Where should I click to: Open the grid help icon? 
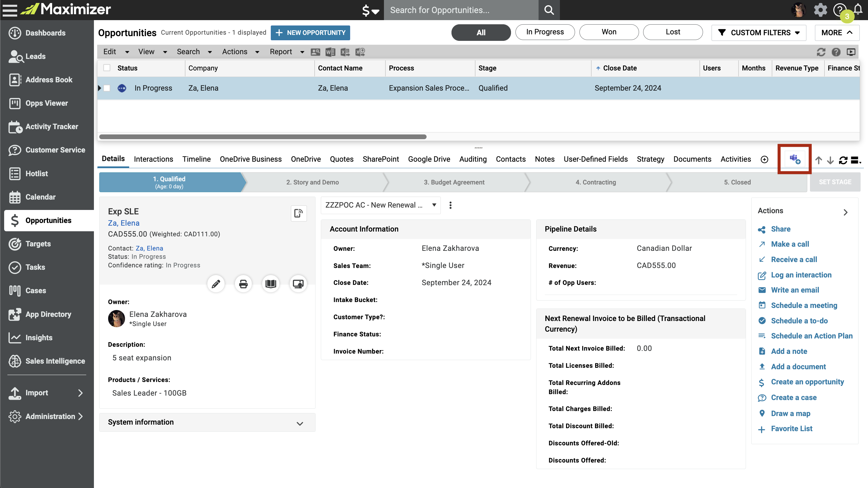pos(836,52)
